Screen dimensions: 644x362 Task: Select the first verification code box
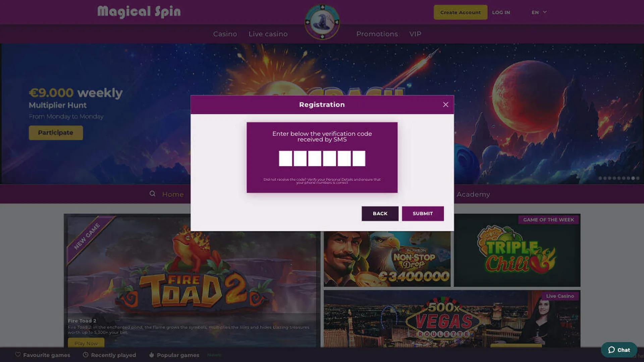point(285,158)
